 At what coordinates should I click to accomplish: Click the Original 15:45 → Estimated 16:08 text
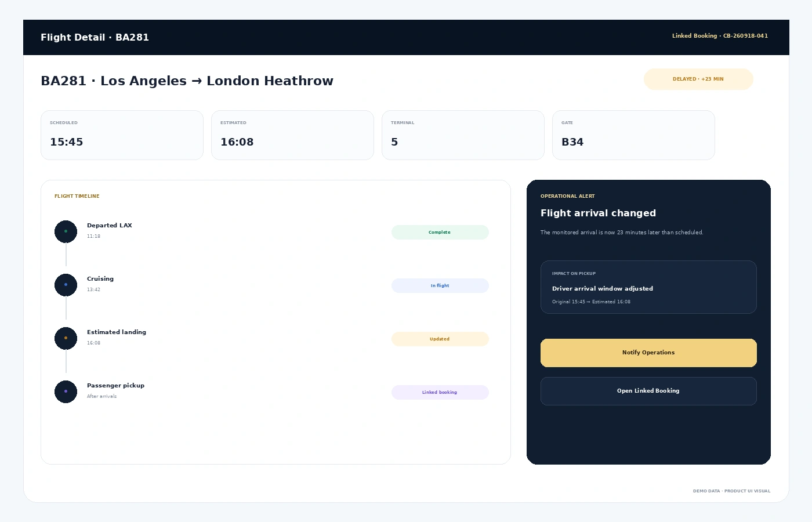[x=591, y=302]
